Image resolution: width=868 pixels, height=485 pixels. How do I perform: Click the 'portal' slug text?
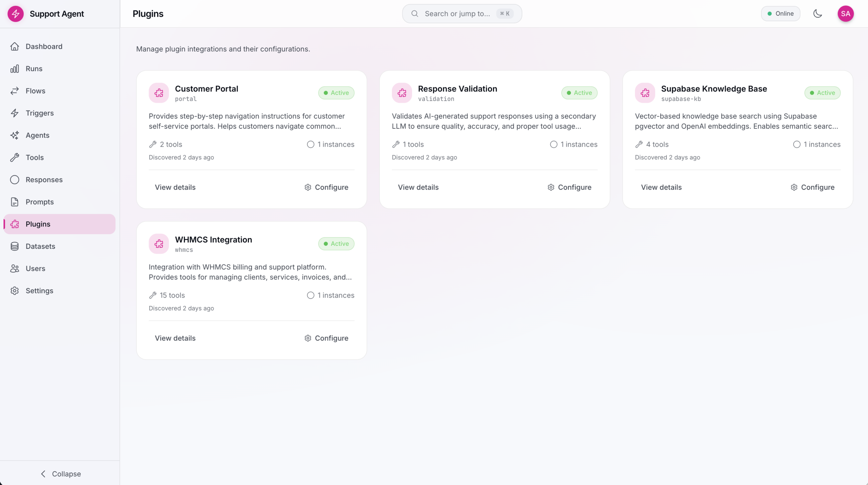185,99
